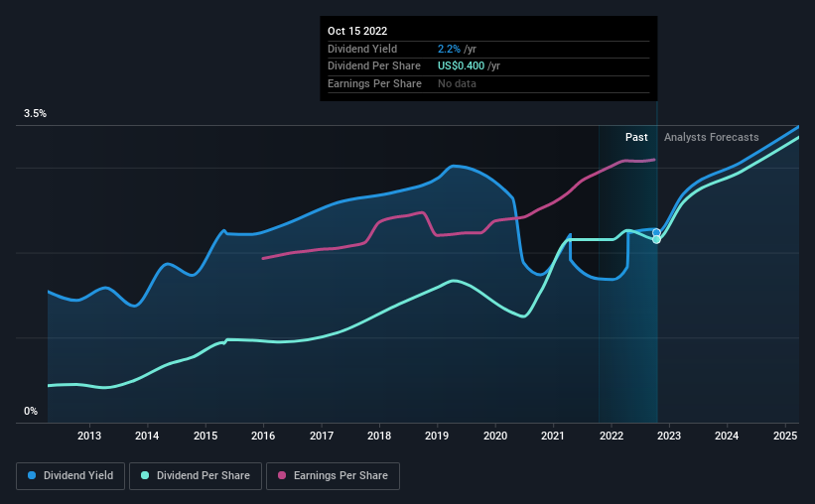Screen dimensions: 815x504
Task: Toggle the Dividend Per Share legend button
Action: tap(196, 476)
